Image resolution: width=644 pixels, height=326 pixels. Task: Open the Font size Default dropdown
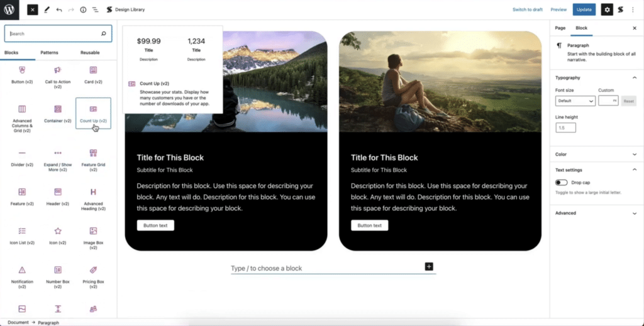point(575,101)
